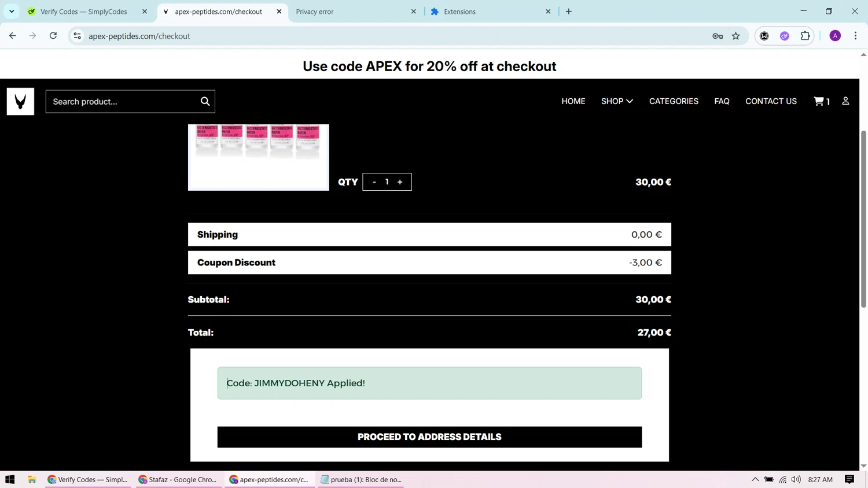The image size is (868, 488).
Task: Click the 8:27 AM taskbar clock
Action: tap(820, 479)
